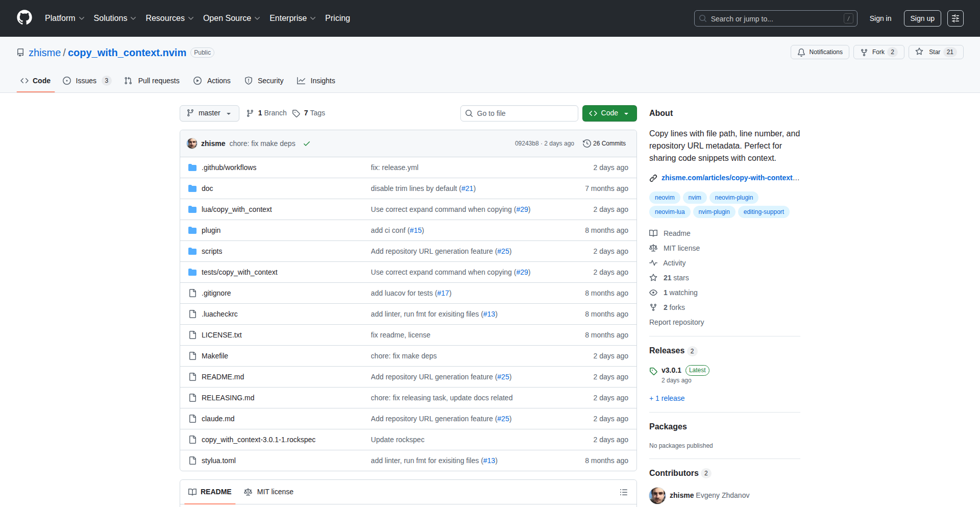980x507 pixels.
Task: Click the green commit status checkmark
Action: (307, 143)
